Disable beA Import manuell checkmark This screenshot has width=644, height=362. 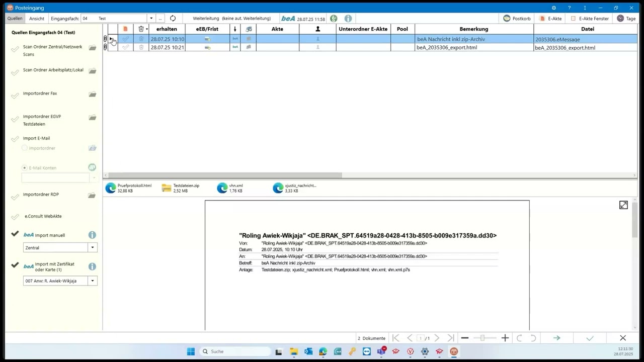point(15,234)
